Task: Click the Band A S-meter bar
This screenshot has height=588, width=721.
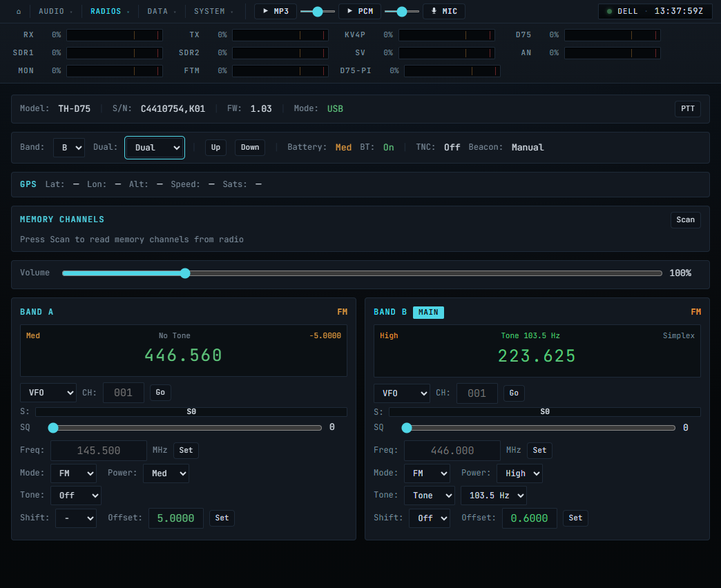Action: pyautogui.click(x=191, y=411)
